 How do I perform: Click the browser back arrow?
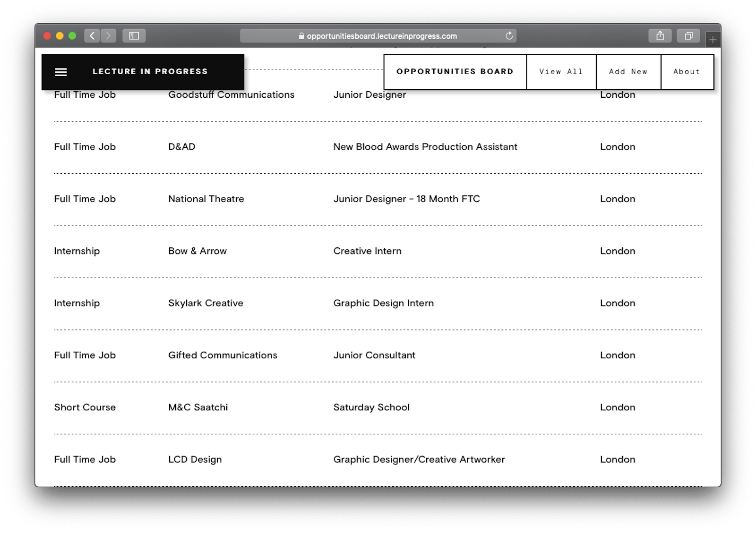pos(92,36)
